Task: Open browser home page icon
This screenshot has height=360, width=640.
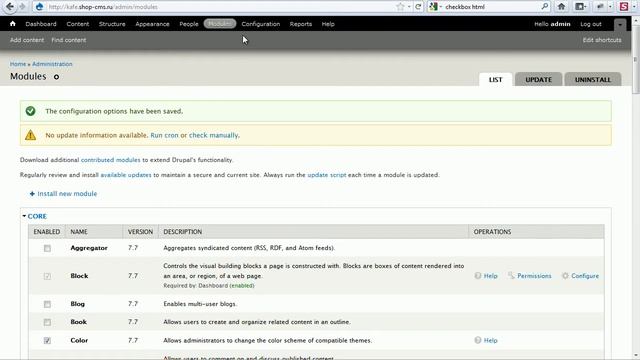Action: [561, 7]
